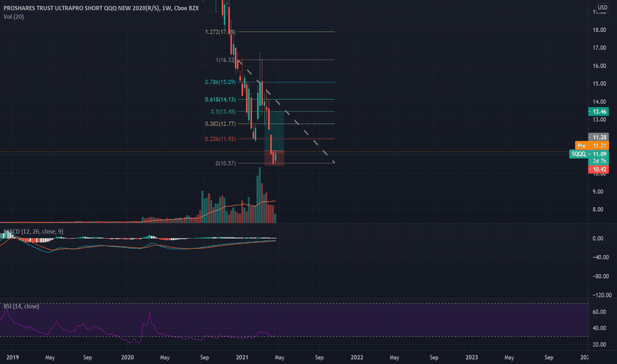Click the 9.00 price axis tick
The height and width of the screenshot is (364, 617).
click(598, 192)
